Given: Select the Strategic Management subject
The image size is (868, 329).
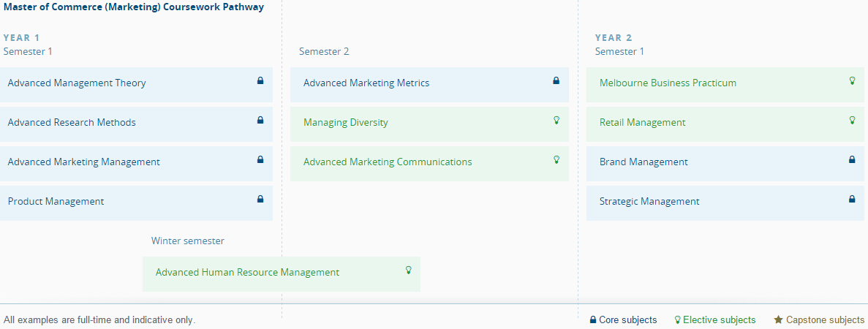Looking at the screenshot, I should [x=649, y=202].
